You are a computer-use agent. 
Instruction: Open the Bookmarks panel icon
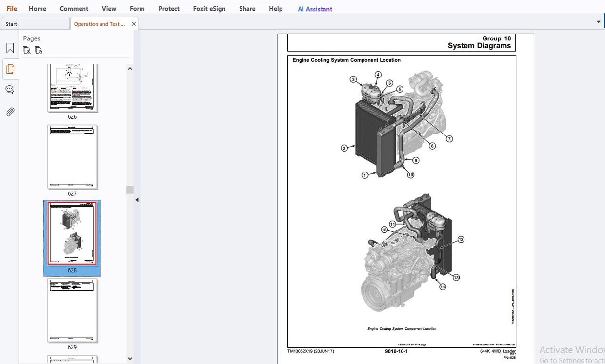click(x=10, y=48)
